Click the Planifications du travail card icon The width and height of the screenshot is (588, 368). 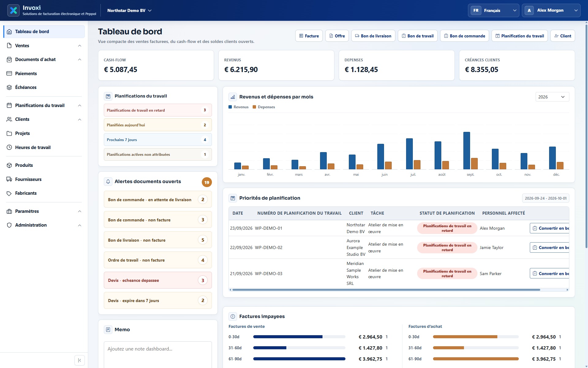108,96
